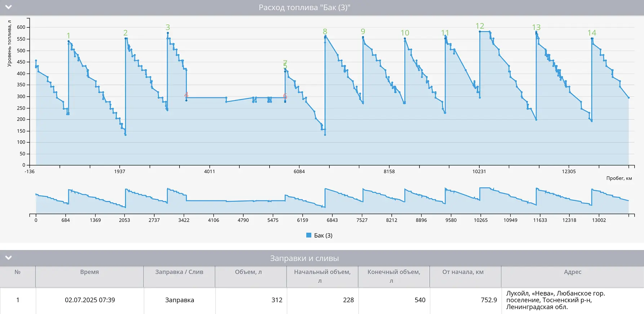This screenshot has height=314, width=644.
Task: Select red drain marker 4 on the chart
Action: 186,95
